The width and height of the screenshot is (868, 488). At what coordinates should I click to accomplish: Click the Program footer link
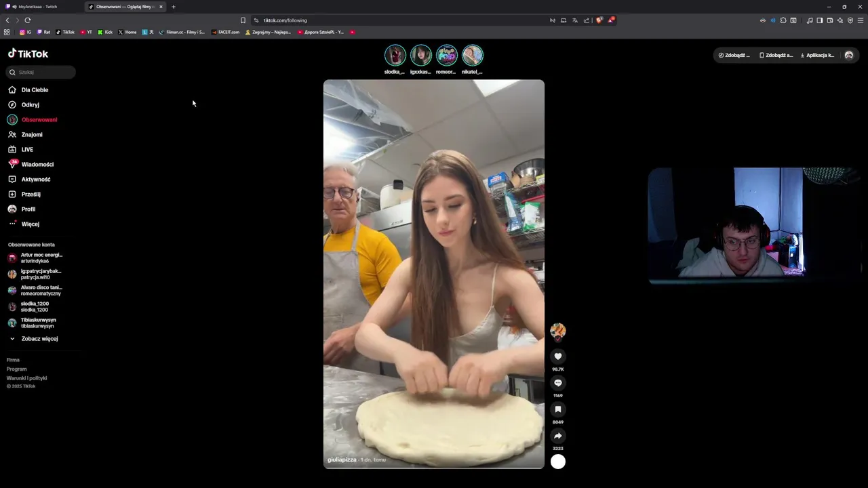[16, 369]
